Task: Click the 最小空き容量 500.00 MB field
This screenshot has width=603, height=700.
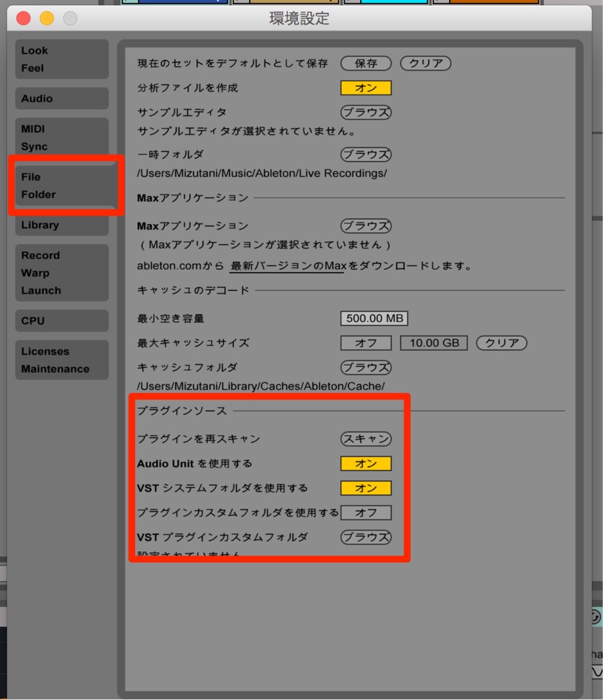Action: [x=374, y=318]
